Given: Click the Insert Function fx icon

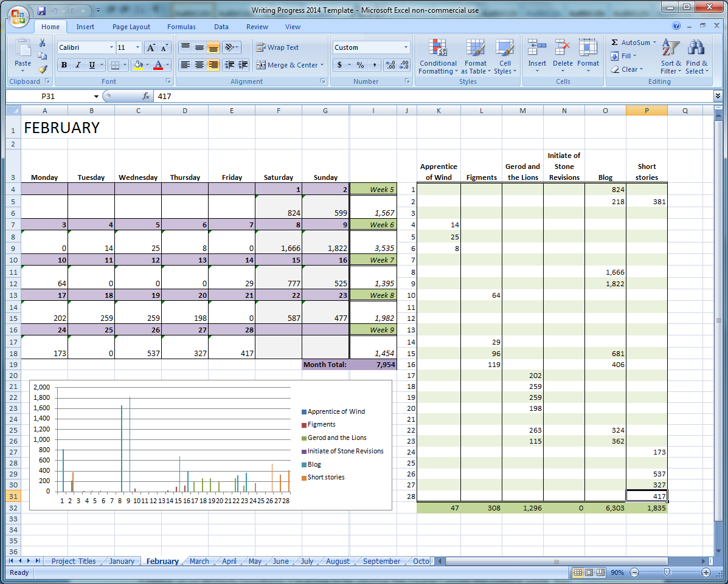Looking at the screenshot, I should coord(146,96).
